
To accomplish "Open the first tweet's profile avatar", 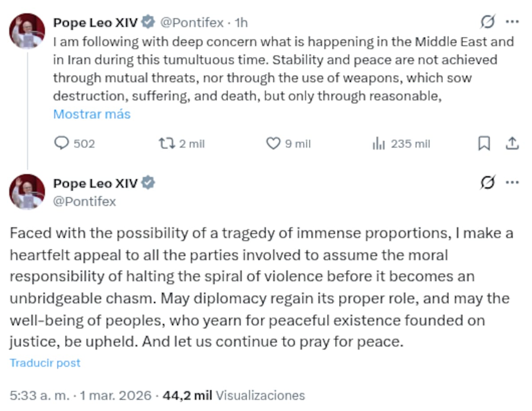I will pos(27,31).
